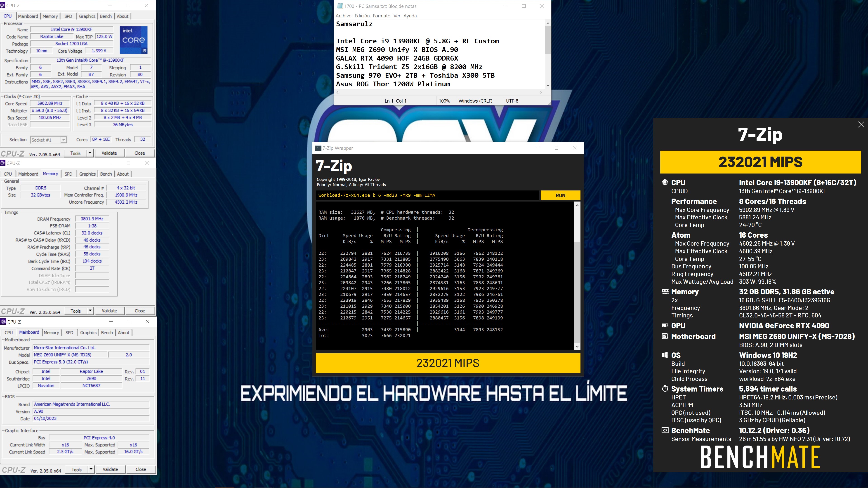The width and height of the screenshot is (868, 488).
Task: Click the motherboard model MEG Z690 UNIFY-X field
Action: pos(70,355)
